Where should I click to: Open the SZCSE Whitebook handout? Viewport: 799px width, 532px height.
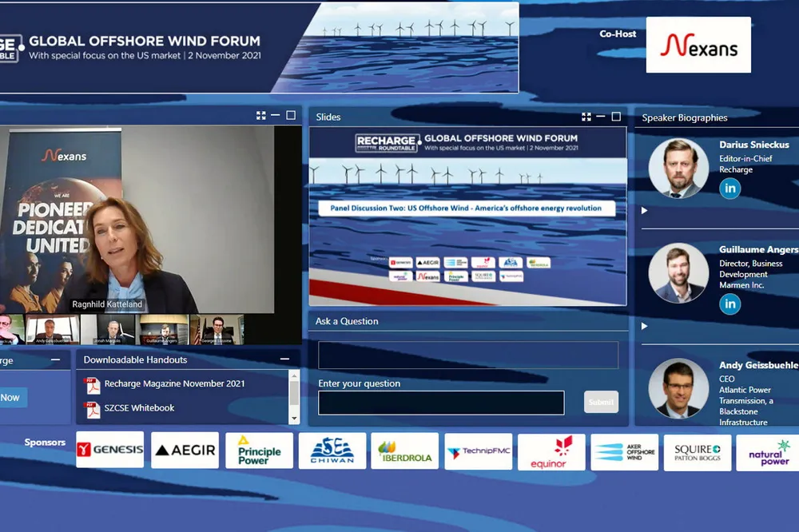point(139,408)
